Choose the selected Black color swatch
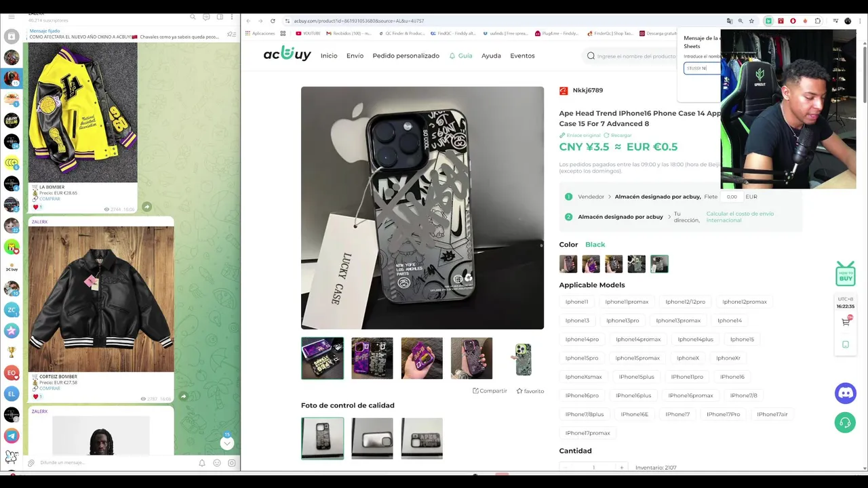The width and height of the screenshot is (868, 488). (x=659, y=264)
